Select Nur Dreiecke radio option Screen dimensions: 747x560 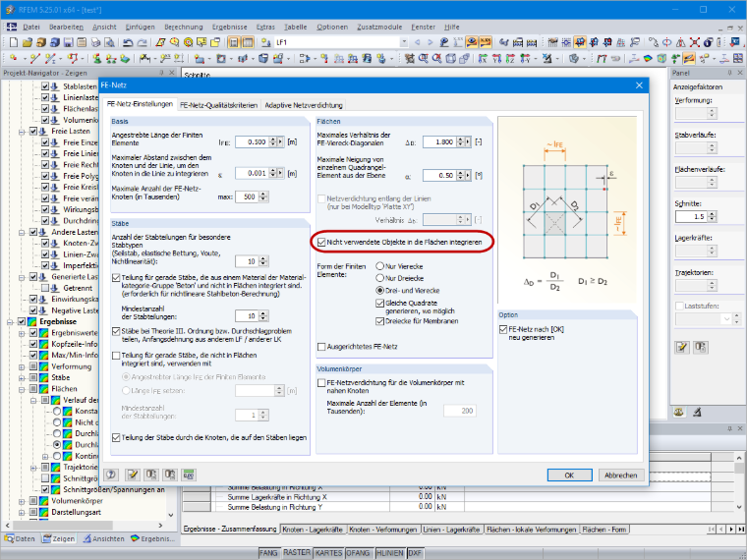379,278
